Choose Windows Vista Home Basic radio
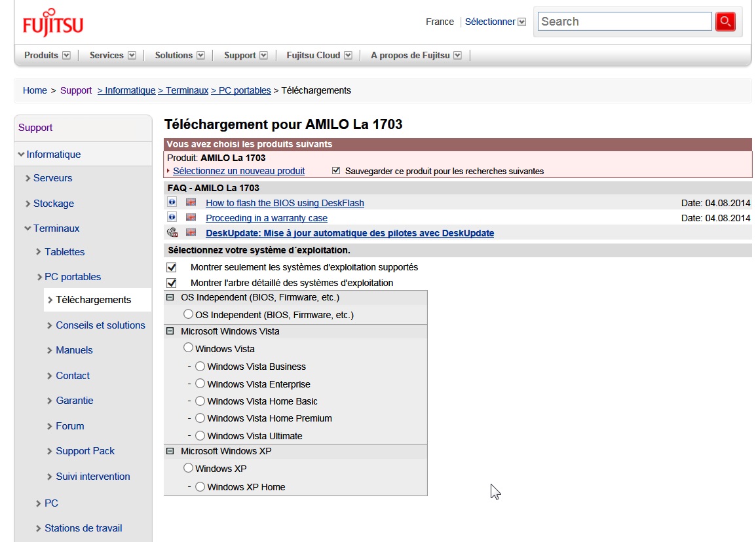Screen dimensions: 756x542 200,401
